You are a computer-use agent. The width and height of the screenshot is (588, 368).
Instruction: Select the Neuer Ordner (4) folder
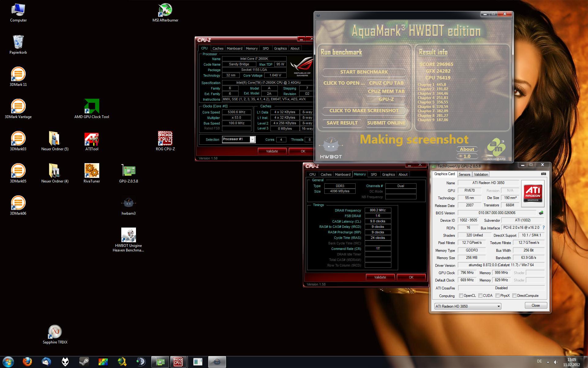[55, 174]
